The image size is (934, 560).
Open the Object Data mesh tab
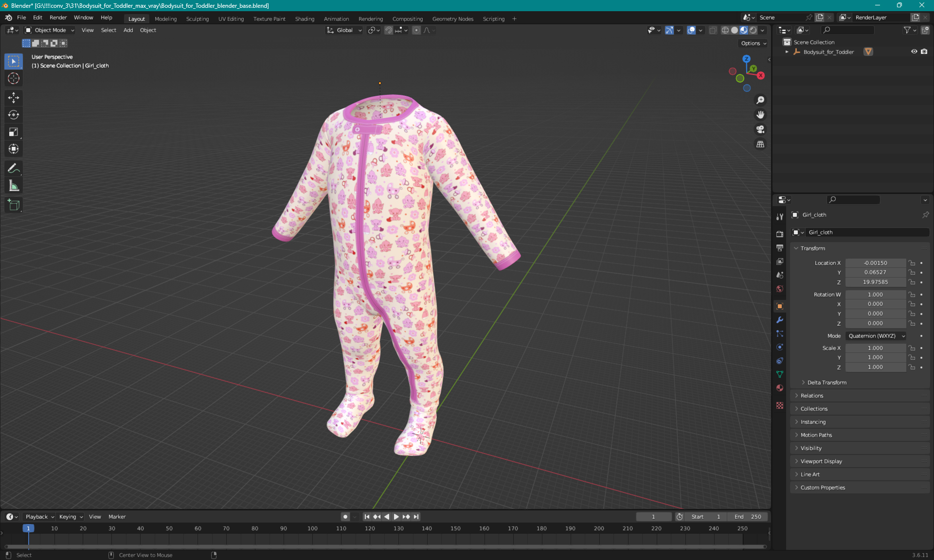tap(780, 374)
